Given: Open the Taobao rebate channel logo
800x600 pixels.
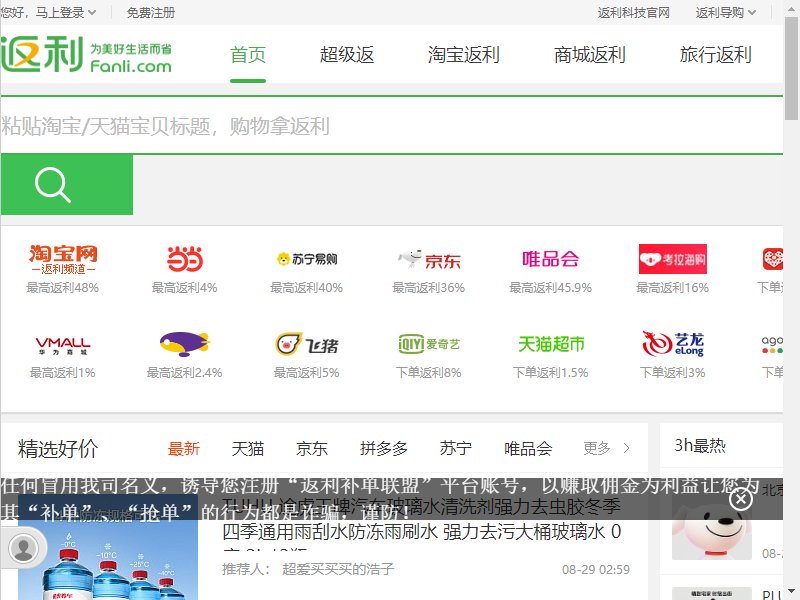Looking at the screenshot, I should 63,259.
